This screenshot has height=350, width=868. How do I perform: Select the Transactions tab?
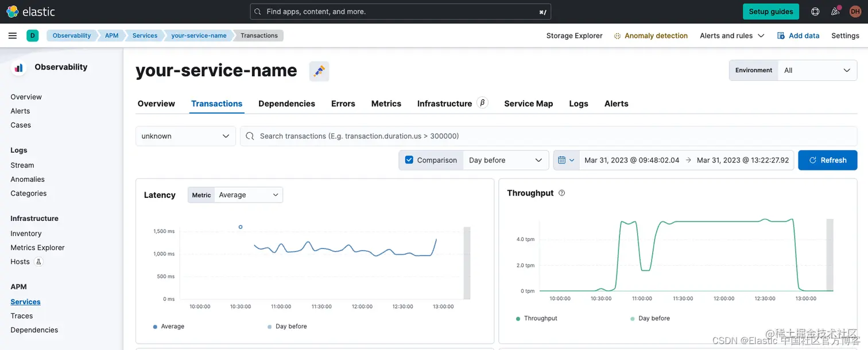217,104
